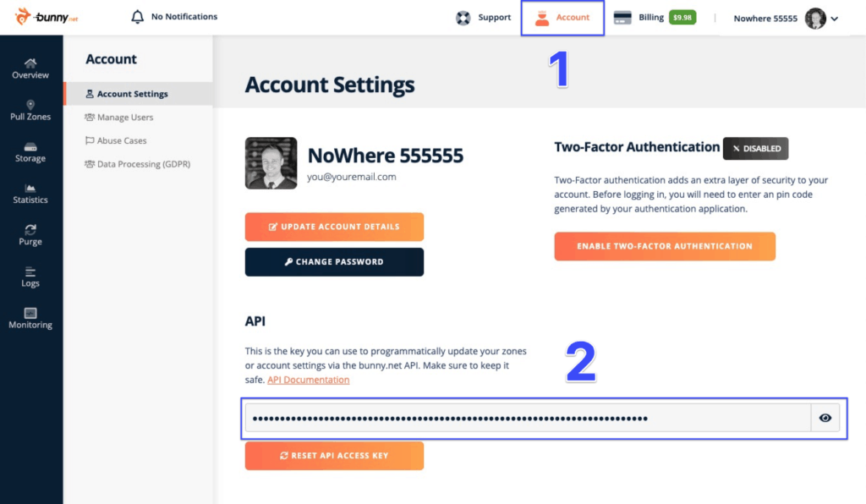Image resolution: width=866 pixels, height=504 pixels.
Task: Open the Statistics chart icon
Action: click(x=30, y=189)
